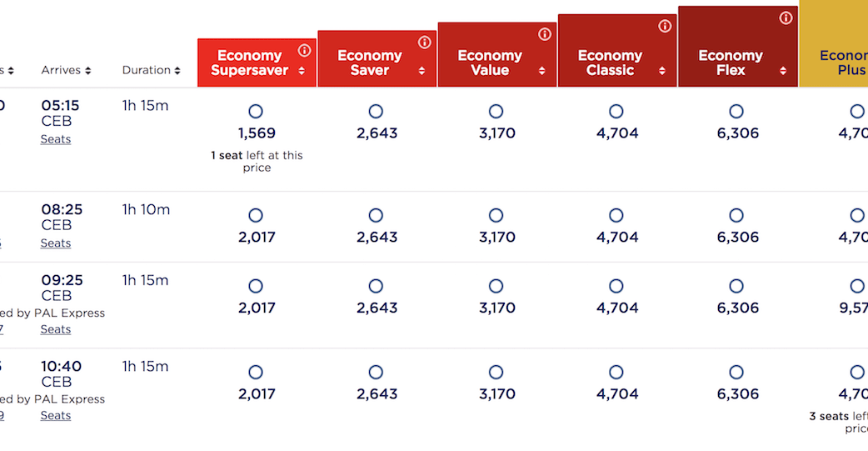Sort by Economy Saver arrows
This screenshot has height=451, width=868.
pos(422,71)
